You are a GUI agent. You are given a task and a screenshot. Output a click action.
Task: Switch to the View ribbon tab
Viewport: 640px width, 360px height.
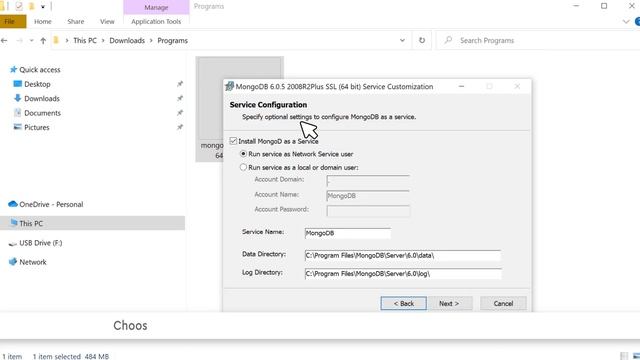(x=107, y=21)
